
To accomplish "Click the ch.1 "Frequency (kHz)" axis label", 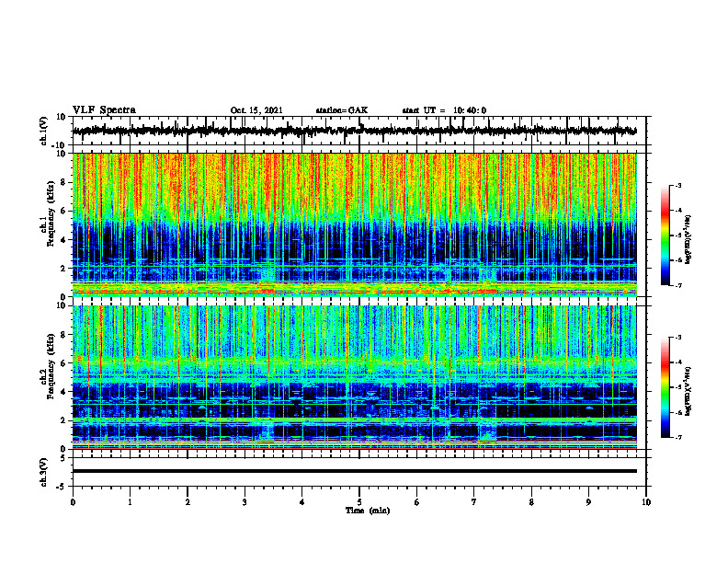I will pos(51,214).
